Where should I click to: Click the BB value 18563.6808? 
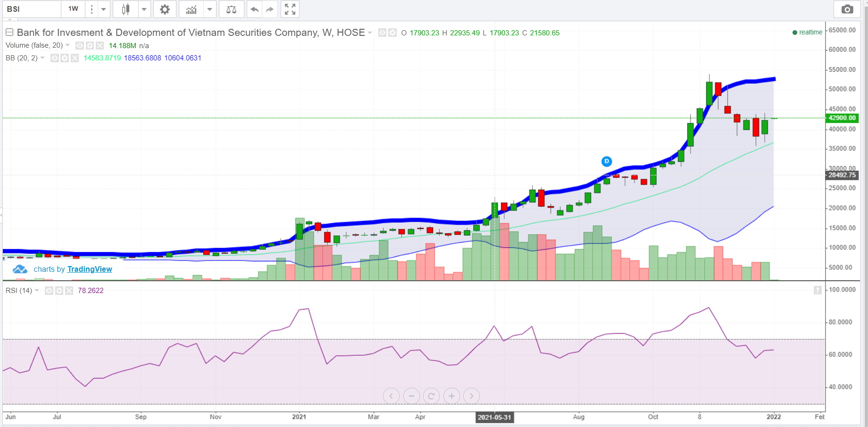(142, 58)
